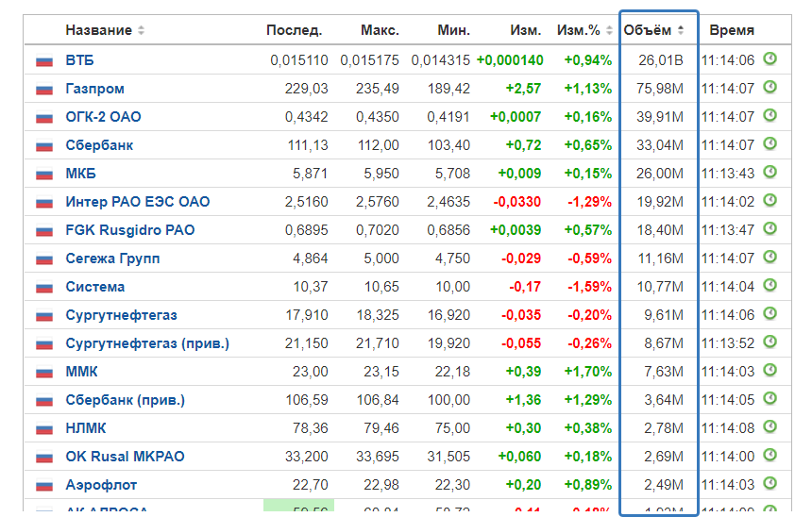Select the +2,57 change value
812x517 pixels.
[x=524, y=89]
